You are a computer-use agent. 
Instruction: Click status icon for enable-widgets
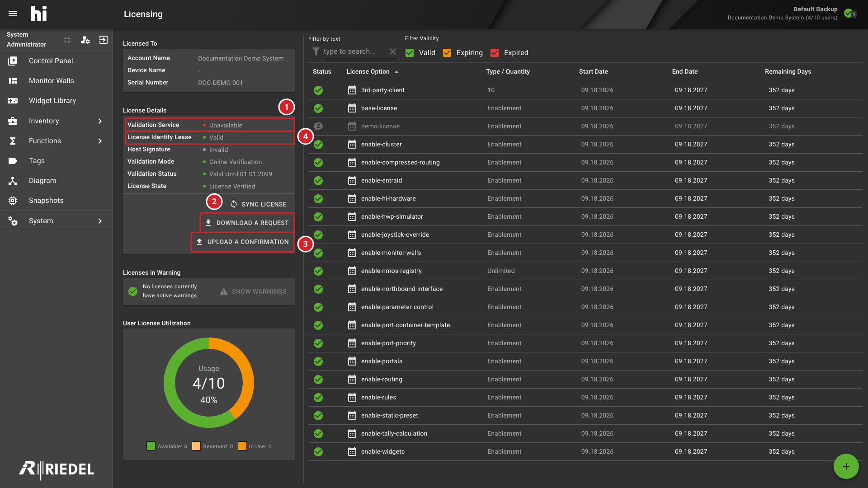coord(318,452)
